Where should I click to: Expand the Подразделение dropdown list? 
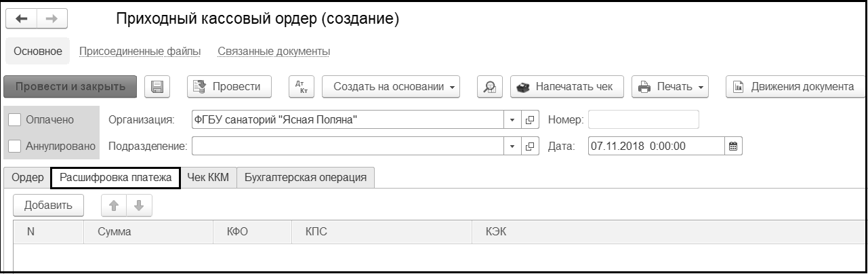click(512, 146)
